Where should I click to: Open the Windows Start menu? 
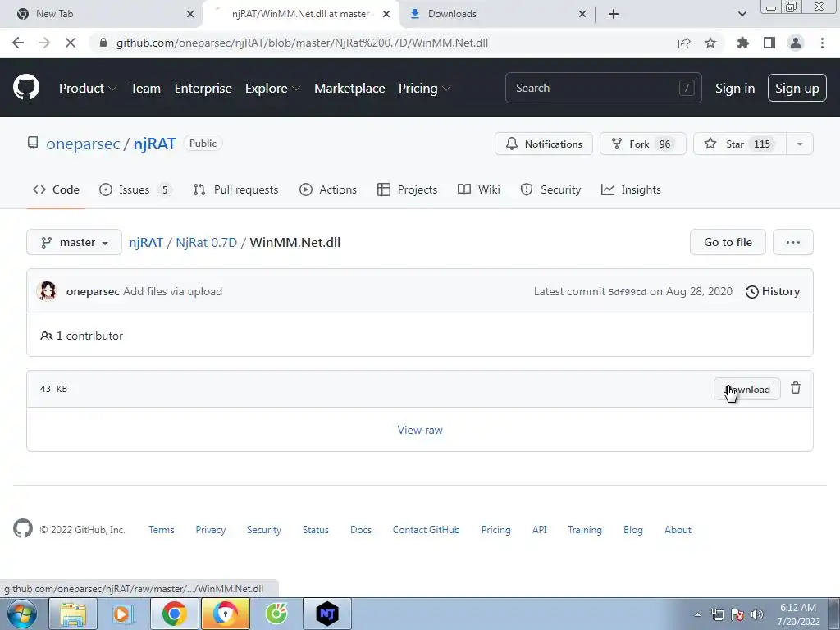pyautogui.click(x=21, y=614)
